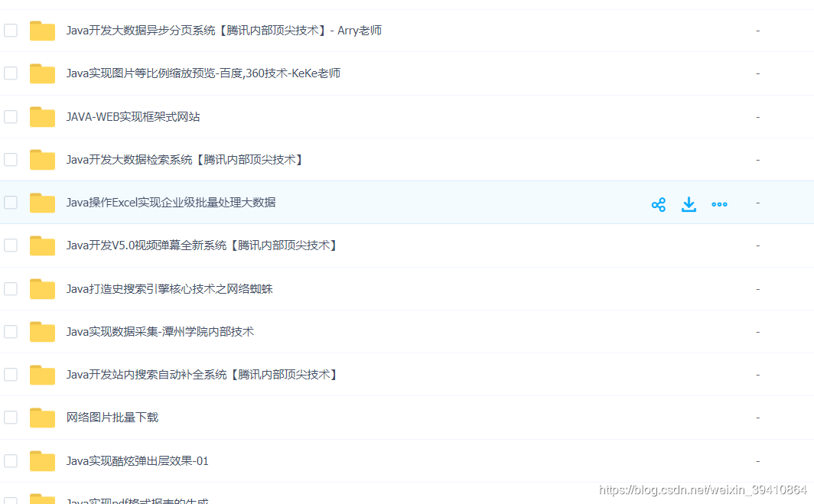814x504 pixels.
Task: Open the JAVA-WEB实现框架式网站 folder name
Action: pos(133,117)
